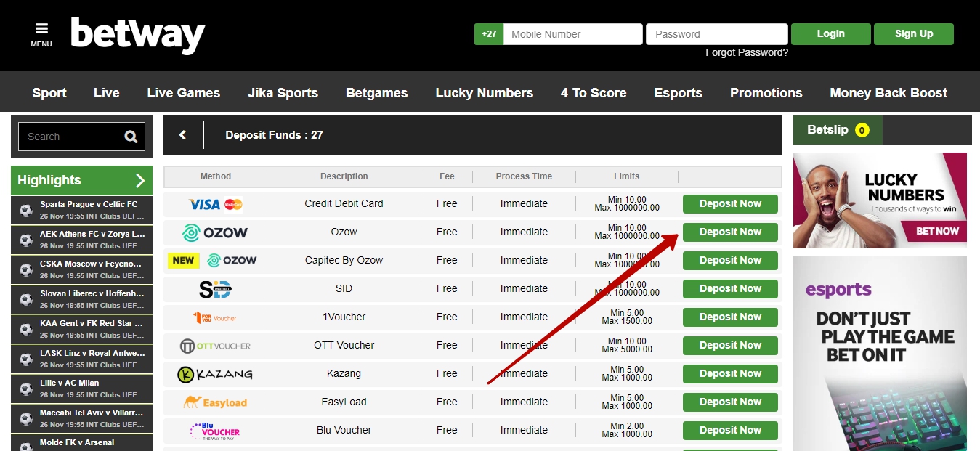Click the search magnifier icon
This screenshot has width=980, height=451.
point(131,137)
